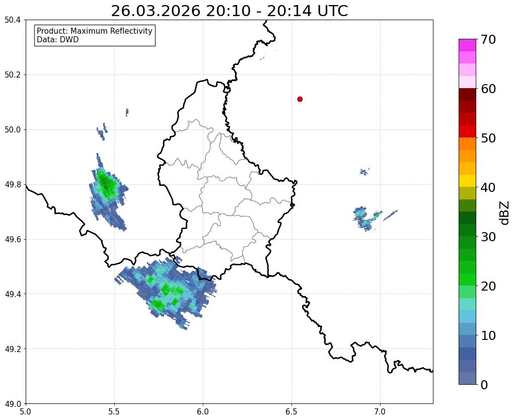Click the latitude axis label 49.6
The width and height of the screenshot is (515, 420).
pyautogui.click(x=13, y=240)
